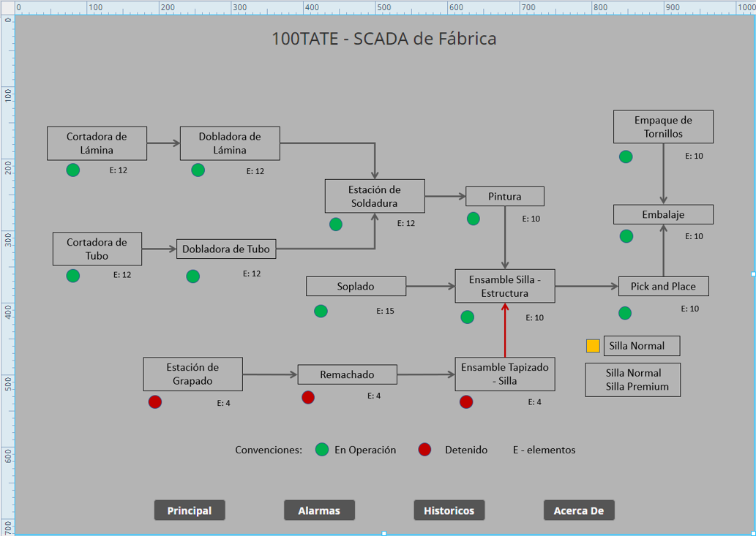Select the status light below Dobladora de Lámina
The height and width of the screenshot is (536, 756).
[x=198, y=170]
